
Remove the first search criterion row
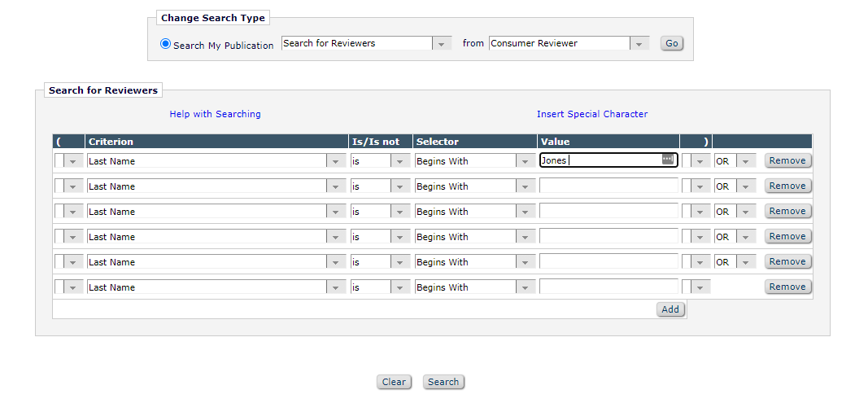(787, 161)
